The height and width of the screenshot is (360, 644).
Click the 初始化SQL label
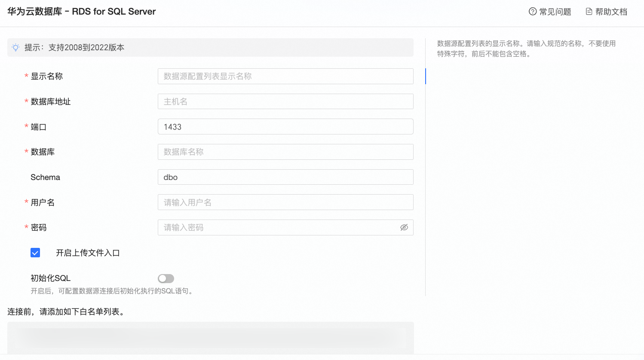click(x=50, y=278)
